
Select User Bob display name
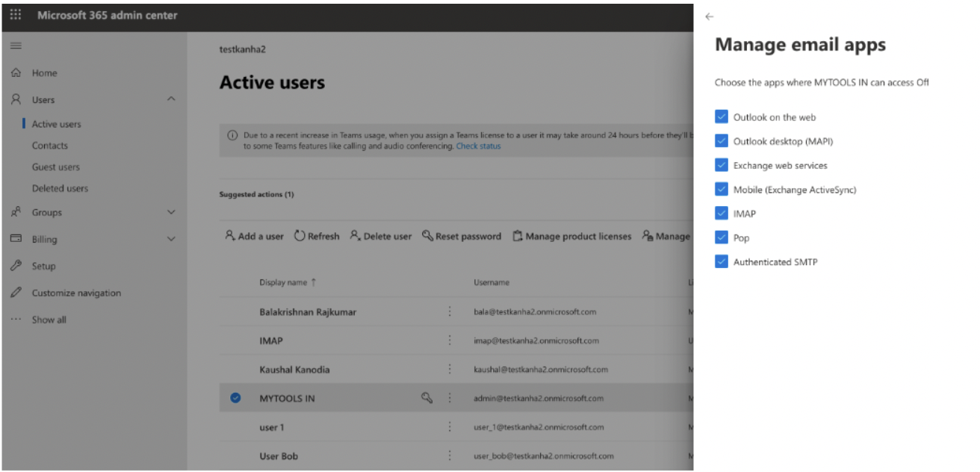279,456
